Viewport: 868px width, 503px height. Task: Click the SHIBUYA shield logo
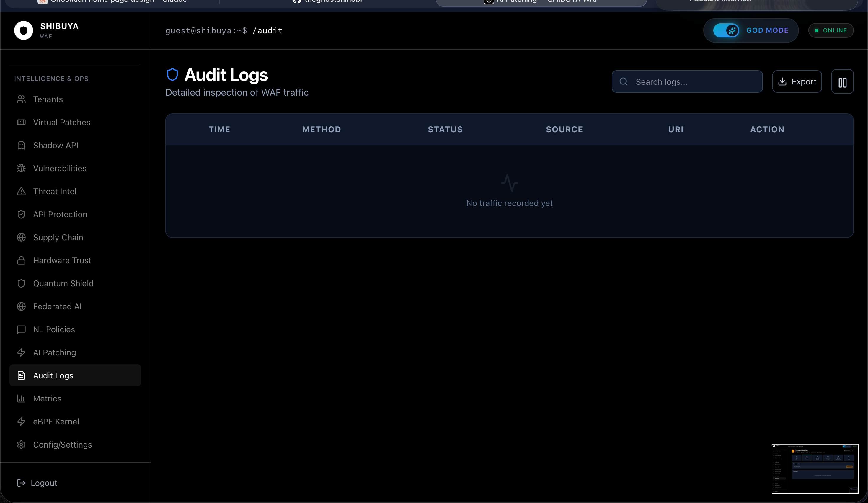(23, 30)
